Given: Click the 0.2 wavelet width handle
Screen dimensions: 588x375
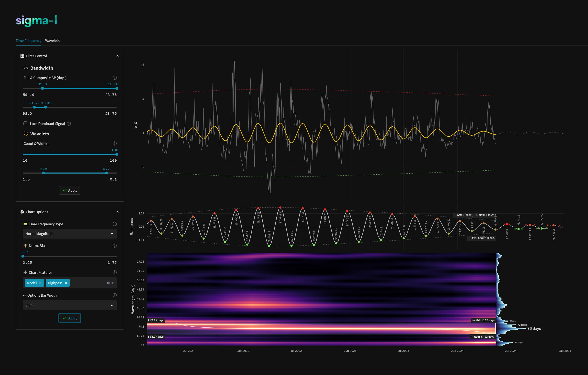Looking at the screenshot, I should [x=106, y=173].
